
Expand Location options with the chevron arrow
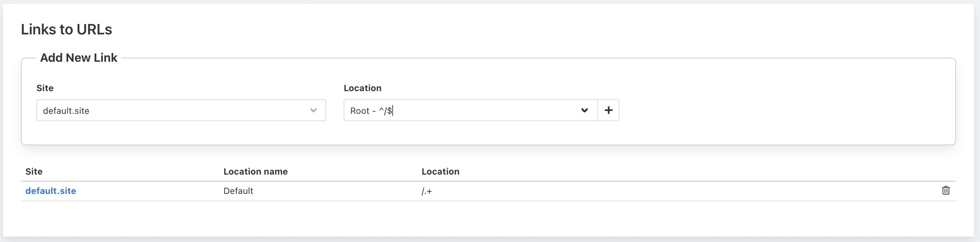[x=584, y=111]
